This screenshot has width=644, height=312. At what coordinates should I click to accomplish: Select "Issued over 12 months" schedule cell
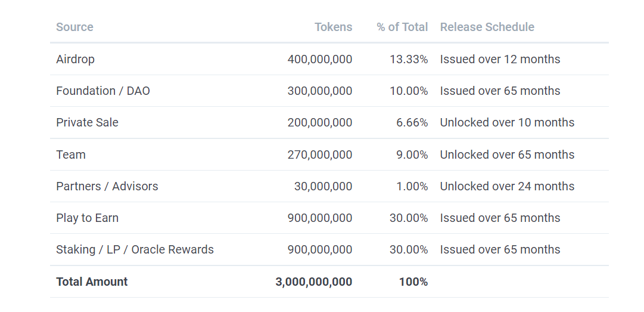click(x=500, y=59)
